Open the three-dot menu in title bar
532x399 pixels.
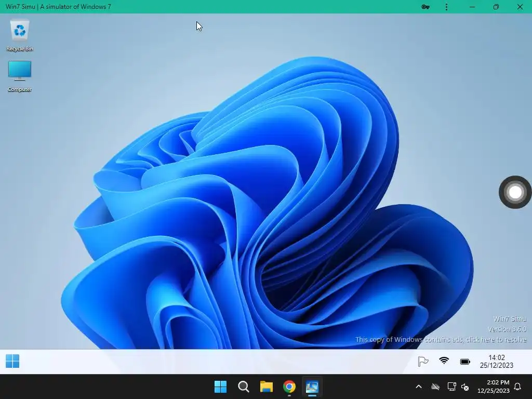(x=446, y=7)
